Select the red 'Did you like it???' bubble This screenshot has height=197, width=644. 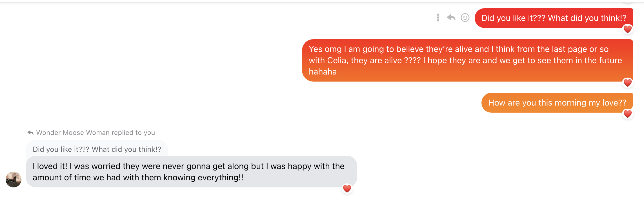pyautogui.click(x=554, y=18)
